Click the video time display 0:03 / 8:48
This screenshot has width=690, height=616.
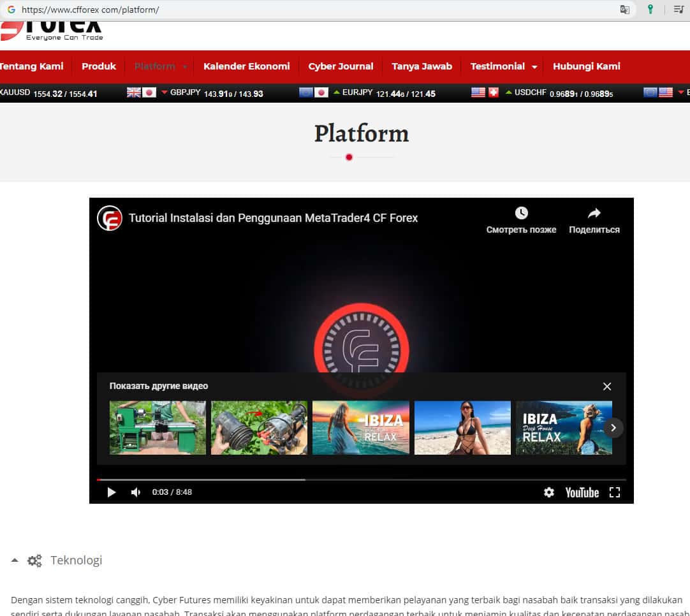point(172,492)
